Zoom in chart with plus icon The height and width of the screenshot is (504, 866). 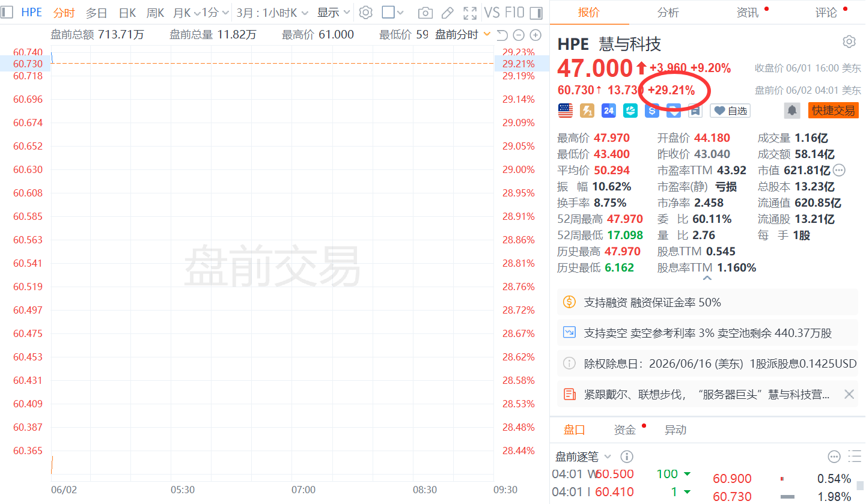[535, 35]
